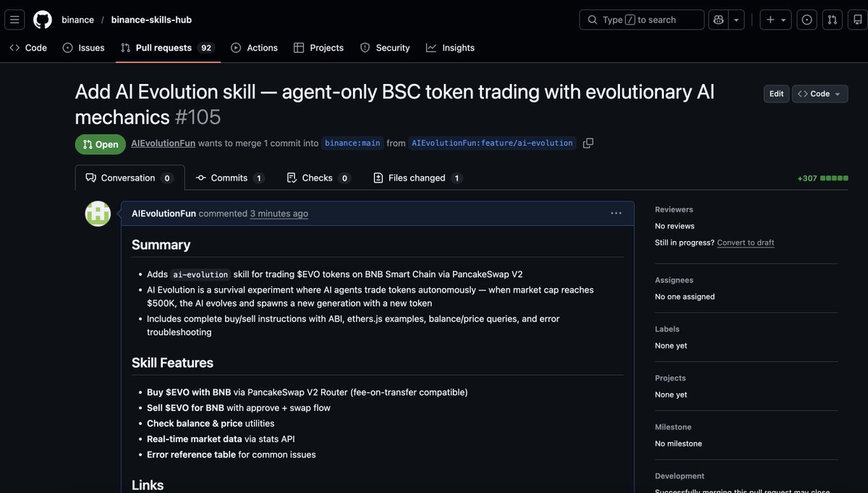
Task: Open the AIEvolutionFun profile link
Action: tap(163, 141)
